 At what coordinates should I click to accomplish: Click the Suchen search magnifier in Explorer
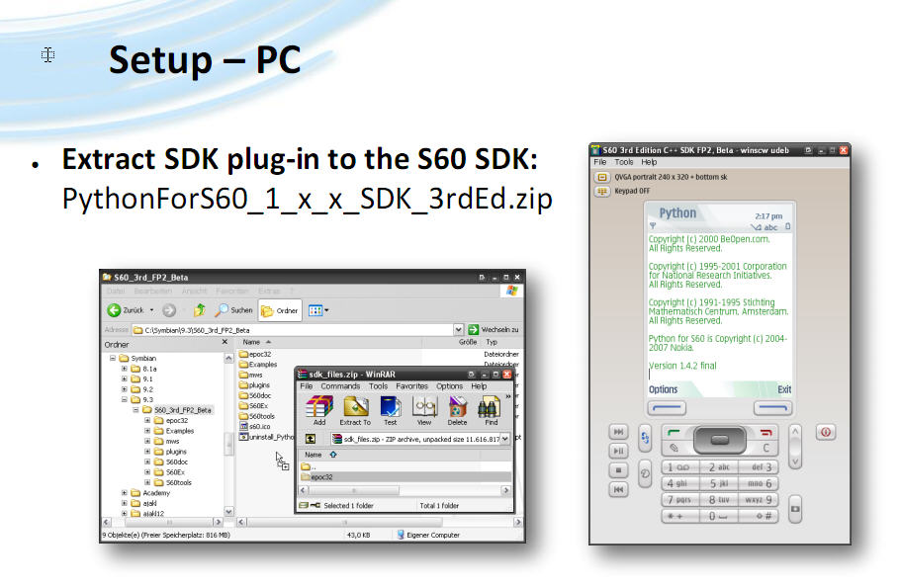coord(221,310)
